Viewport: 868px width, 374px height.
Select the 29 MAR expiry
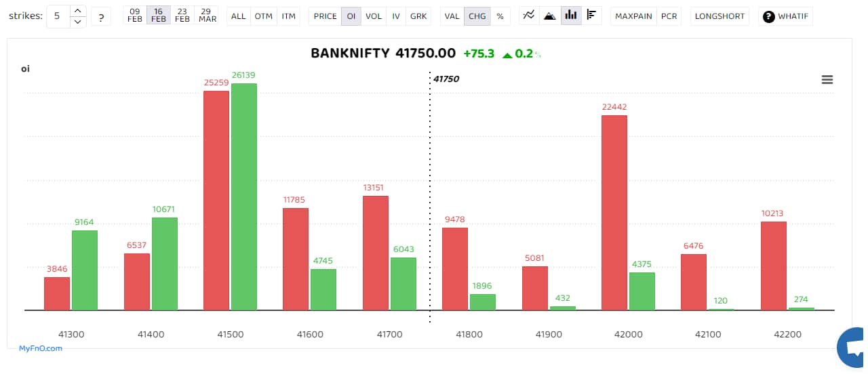tap(208, 16)
